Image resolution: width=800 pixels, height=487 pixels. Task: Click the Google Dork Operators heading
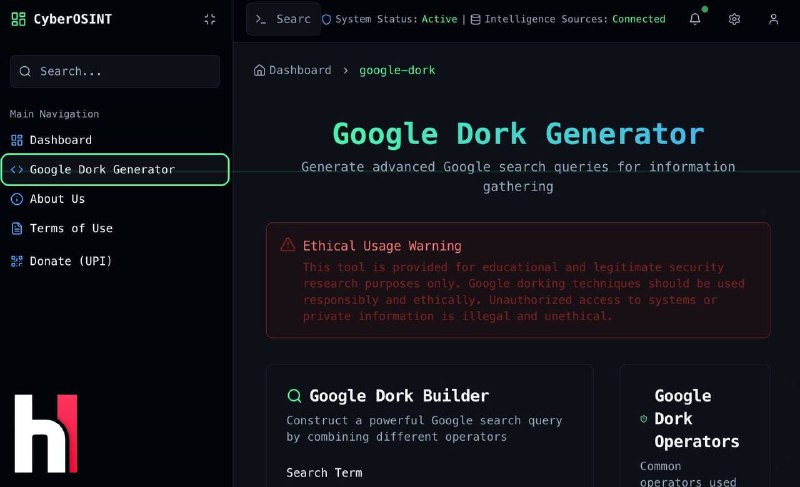coord(696,419)
